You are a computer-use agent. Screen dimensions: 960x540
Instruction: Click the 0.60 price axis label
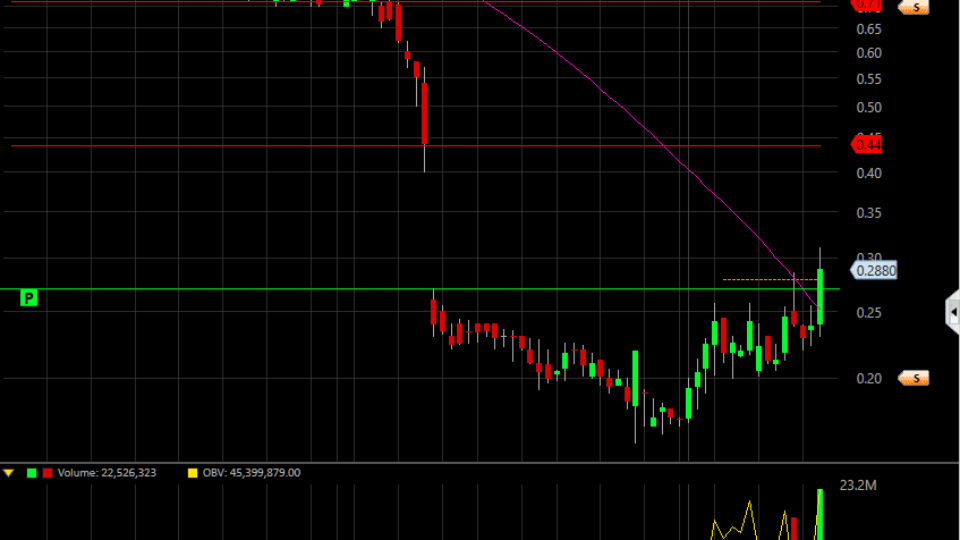[x=869, y=53]
